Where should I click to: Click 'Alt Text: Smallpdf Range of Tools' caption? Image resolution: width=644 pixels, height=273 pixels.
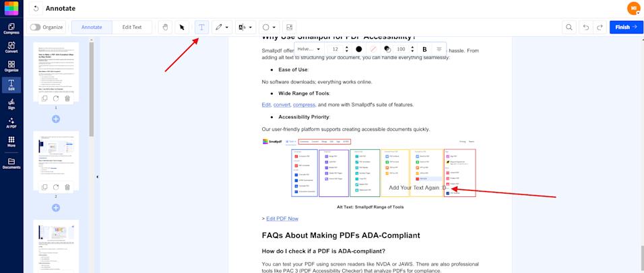point(370,207)
